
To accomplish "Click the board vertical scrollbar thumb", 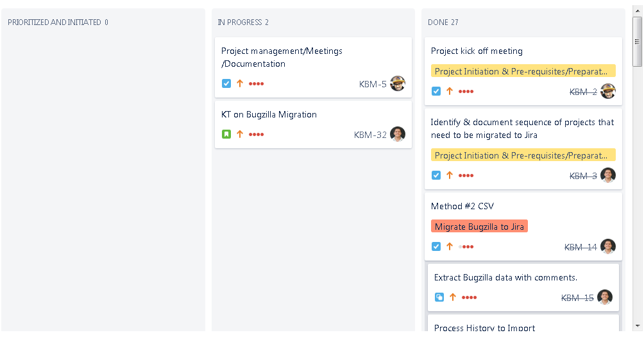I will tap(637, 42).
